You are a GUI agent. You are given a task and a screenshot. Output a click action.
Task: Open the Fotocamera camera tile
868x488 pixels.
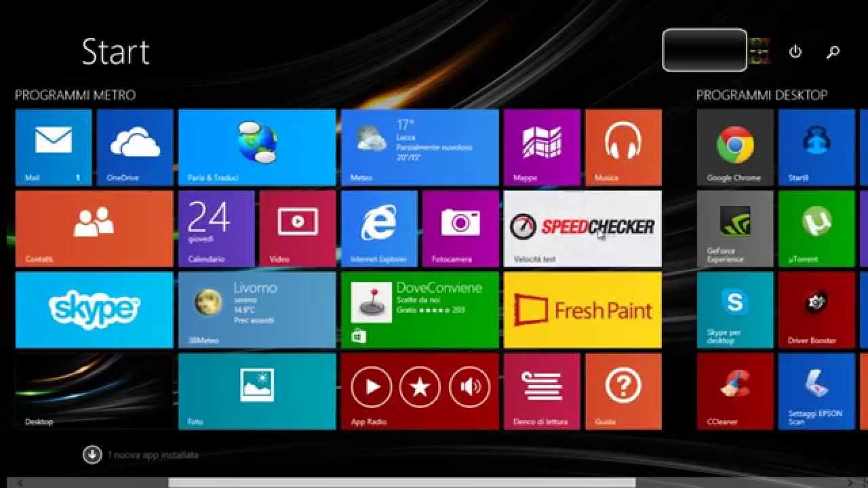coord(460,229)
